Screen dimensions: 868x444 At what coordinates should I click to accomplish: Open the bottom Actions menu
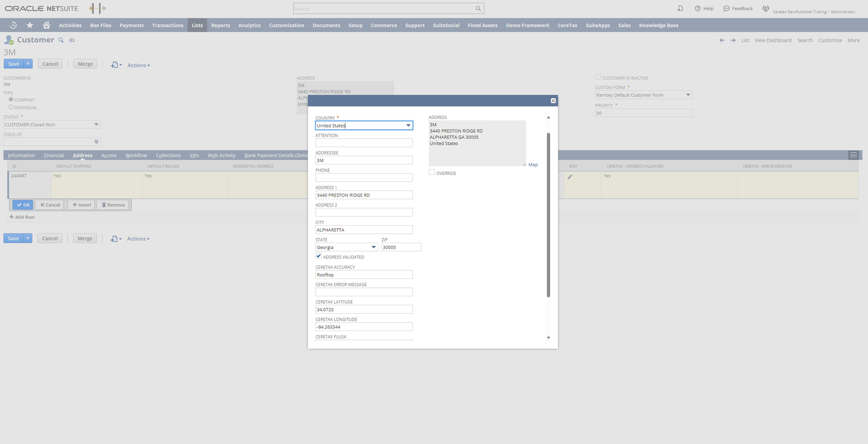coord(138,239)
